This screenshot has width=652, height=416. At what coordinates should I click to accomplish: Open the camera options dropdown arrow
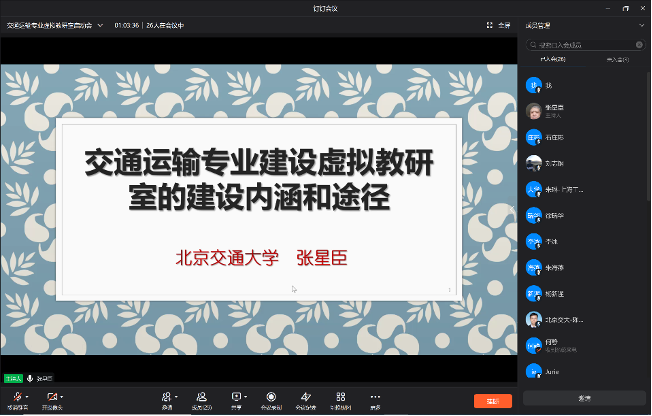tap(62, 397)
